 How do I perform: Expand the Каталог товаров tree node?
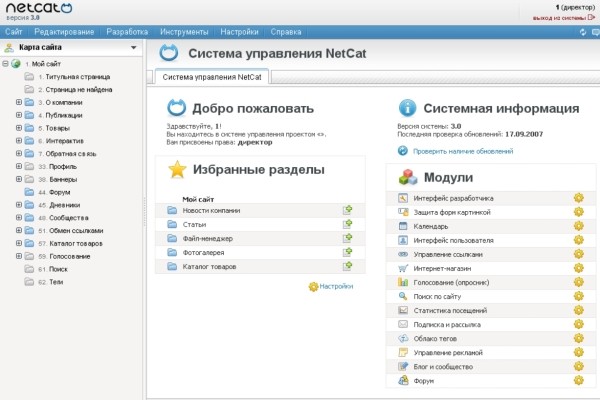tap(18, 244)
